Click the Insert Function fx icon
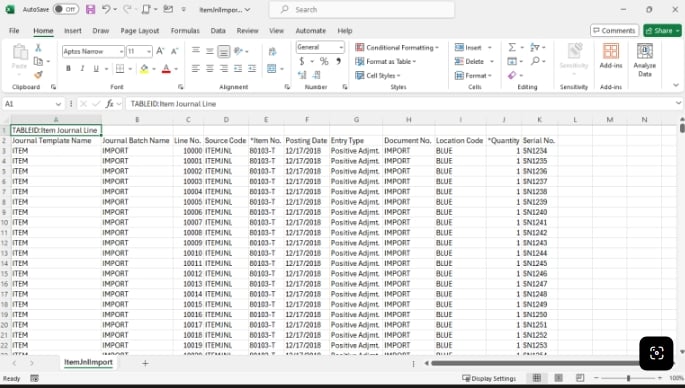 (110, 104)
